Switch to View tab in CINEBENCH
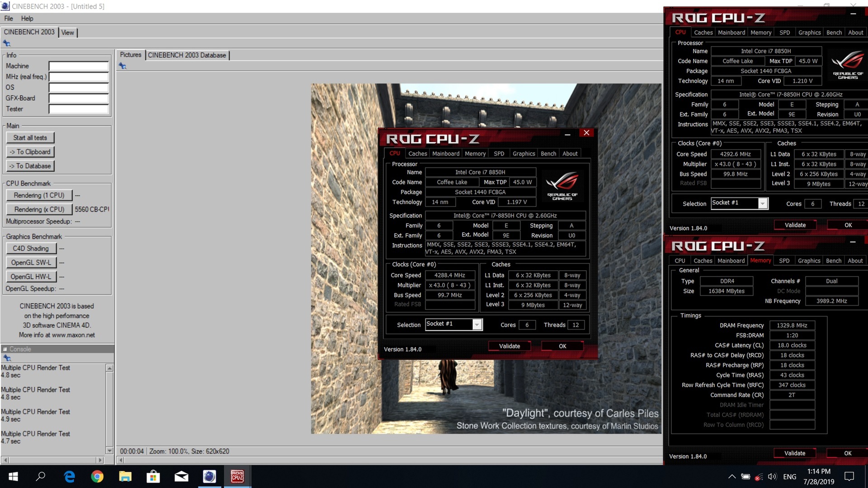 (x=68, y=33)
